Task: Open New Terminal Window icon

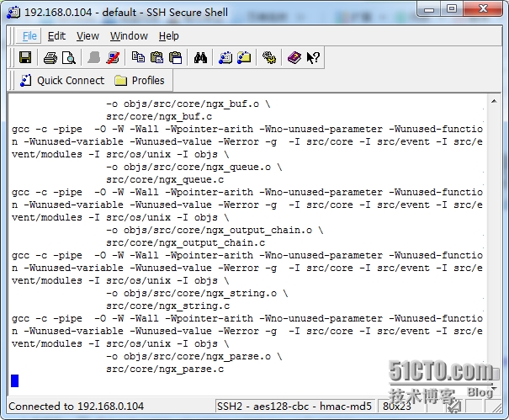Action: (x=225, y=58)
